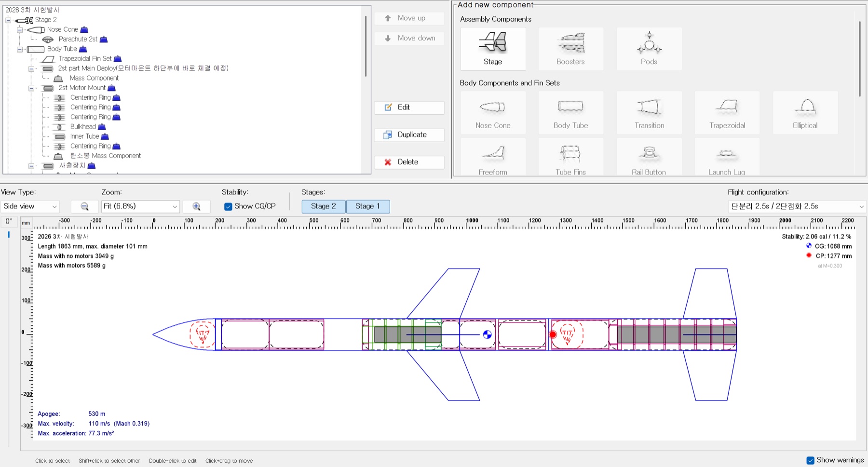Add a Nose Cone component

click(493, 113)
